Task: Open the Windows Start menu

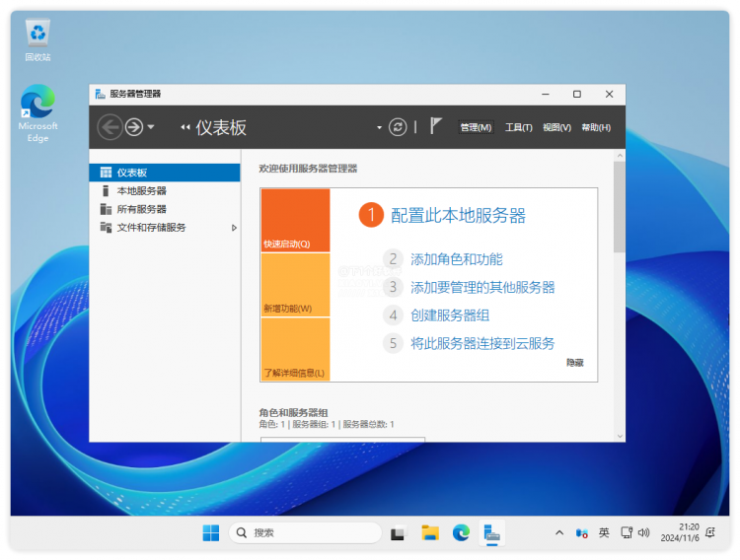Action: point(210,533)
